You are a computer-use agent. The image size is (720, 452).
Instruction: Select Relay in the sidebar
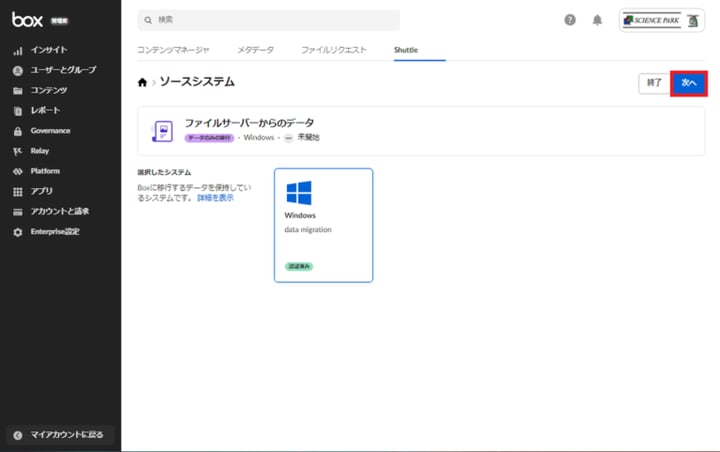pos(40,151)
